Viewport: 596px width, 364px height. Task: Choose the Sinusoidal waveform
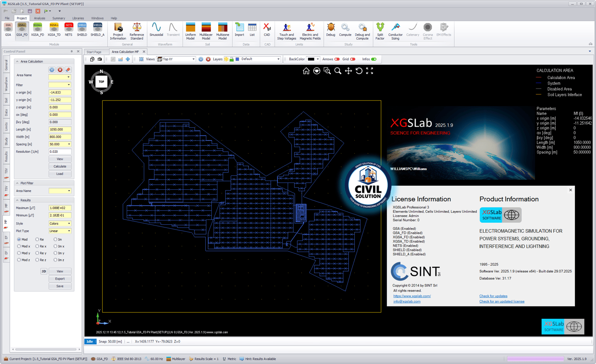(x=156, y=30)
